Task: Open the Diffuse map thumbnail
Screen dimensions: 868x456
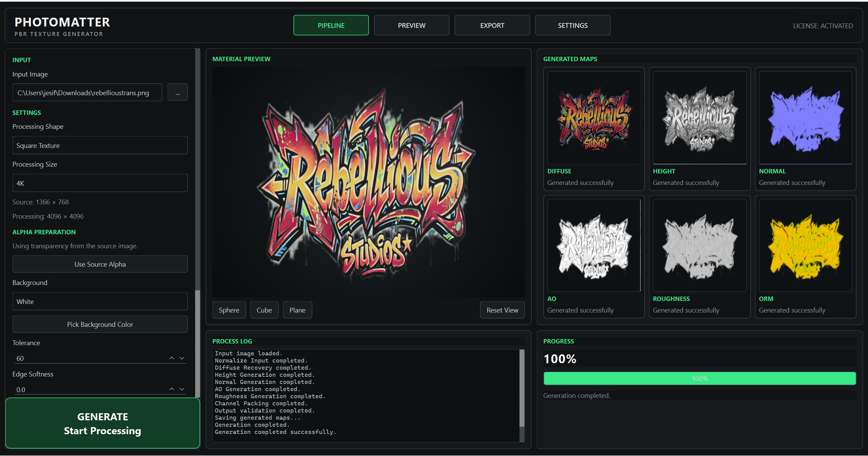Action: coord(594,118)
